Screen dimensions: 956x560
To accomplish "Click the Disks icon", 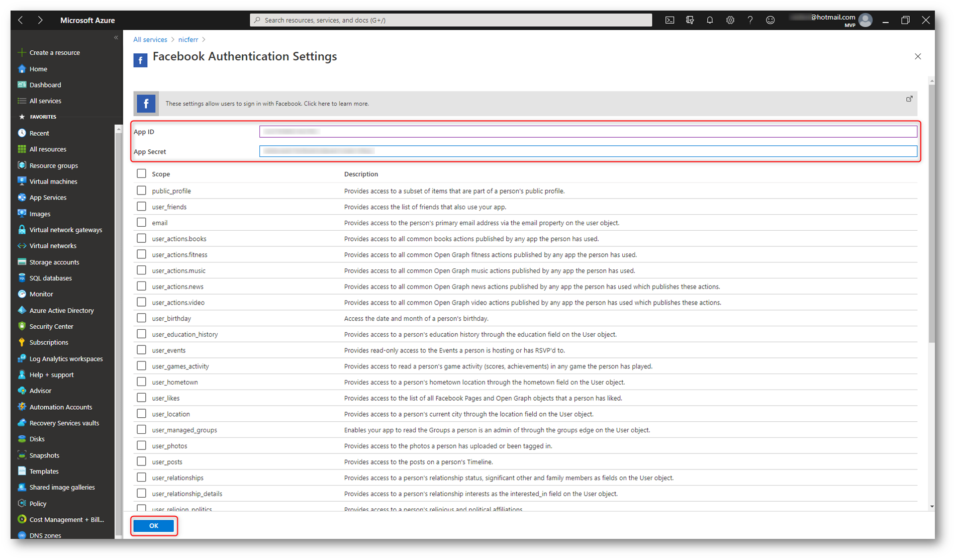I will click(x=22, y=439).
